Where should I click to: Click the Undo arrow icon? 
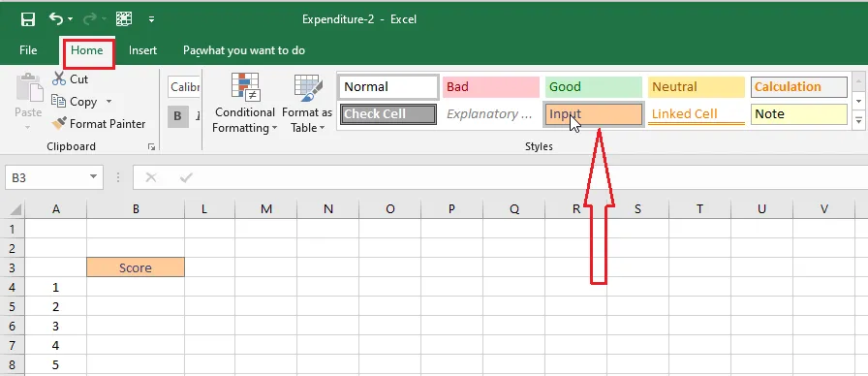tap(56, 18)
